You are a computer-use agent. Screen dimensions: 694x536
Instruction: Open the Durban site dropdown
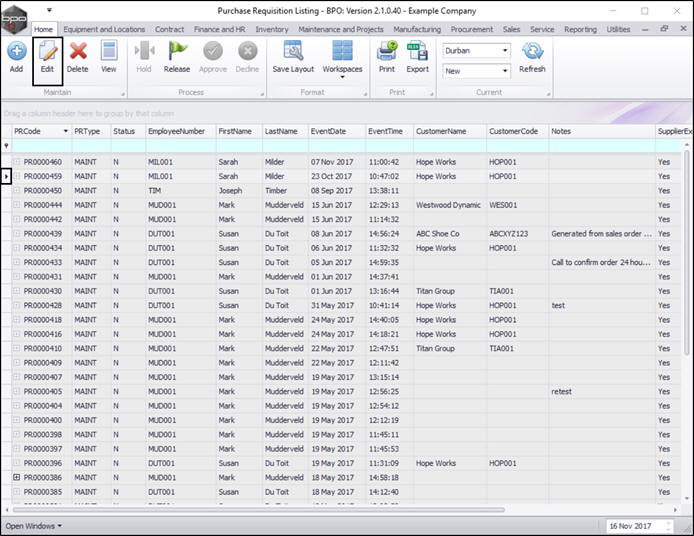[x=504, y=50]
